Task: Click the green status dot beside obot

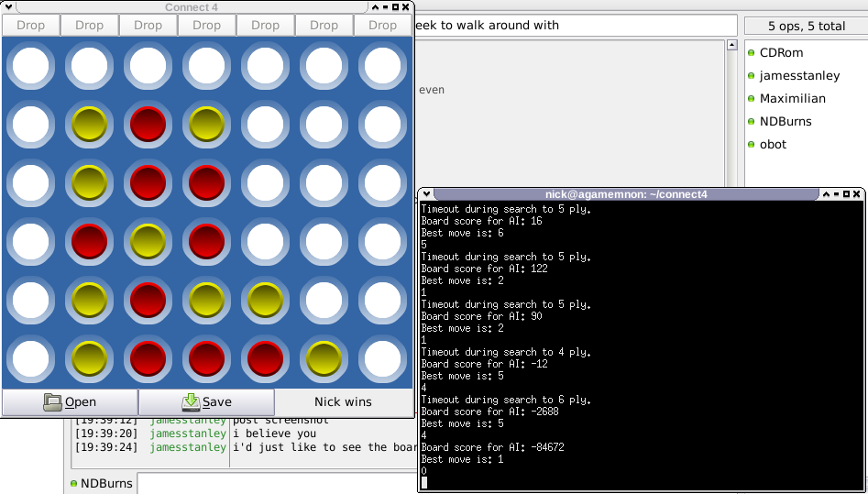Action: [x=752, y=145]
